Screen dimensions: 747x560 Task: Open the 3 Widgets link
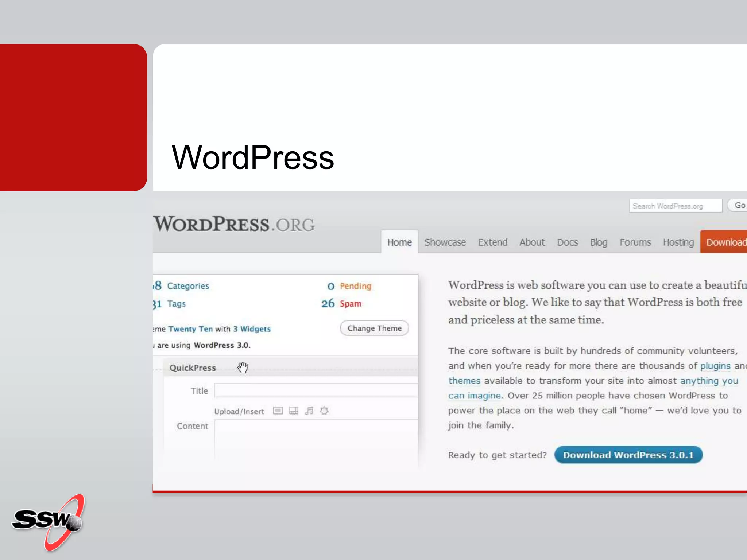(x=252, y=329)
